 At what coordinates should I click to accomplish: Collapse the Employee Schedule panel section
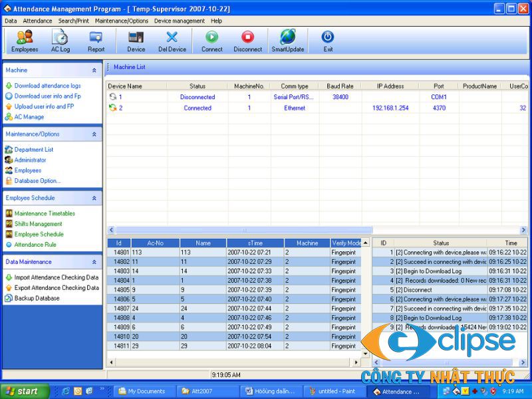click(94, 198)
